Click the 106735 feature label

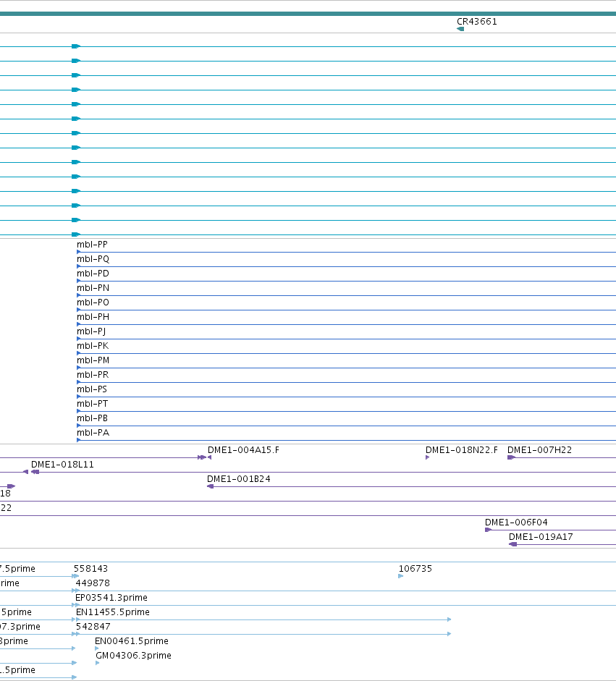click(415, 569)
